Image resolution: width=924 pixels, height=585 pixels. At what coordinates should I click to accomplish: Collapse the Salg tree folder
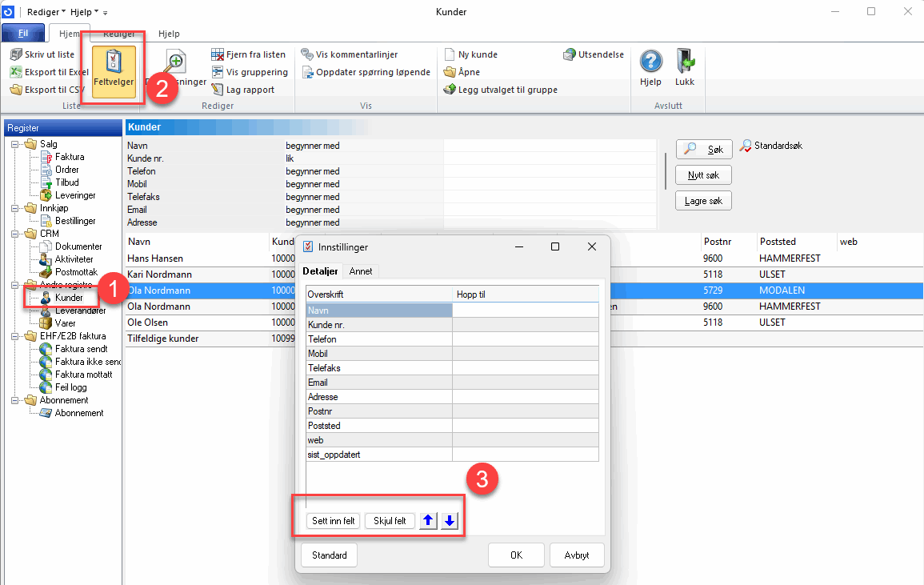[x=15, y=144]
